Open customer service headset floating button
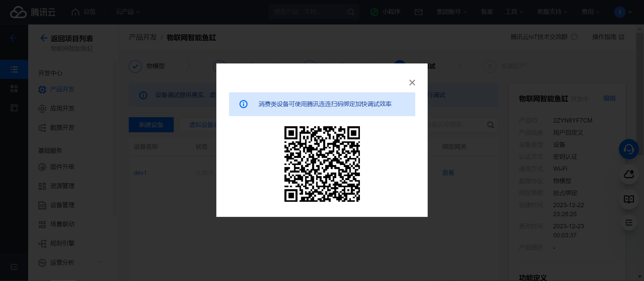This screenshot has height=281, width=644. [x=629, y=149]
